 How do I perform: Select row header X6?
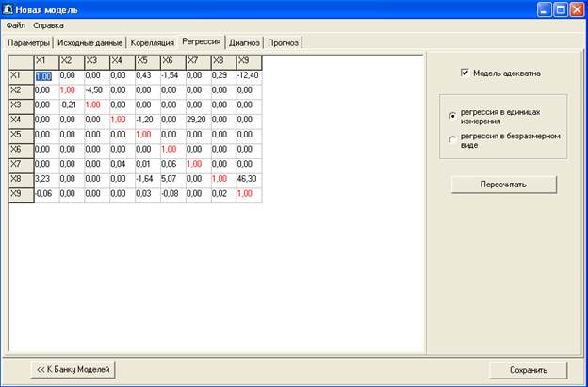pyautogui.click(x=22, y=152)
